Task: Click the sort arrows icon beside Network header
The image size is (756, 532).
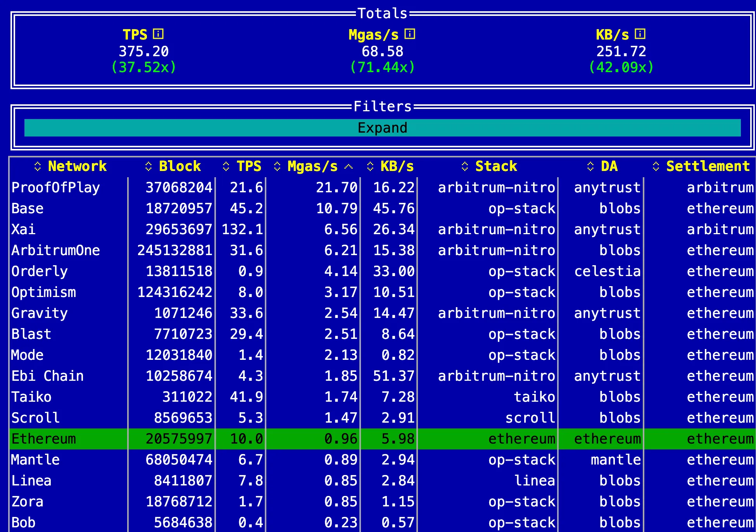Action: [x=38, y=166]
